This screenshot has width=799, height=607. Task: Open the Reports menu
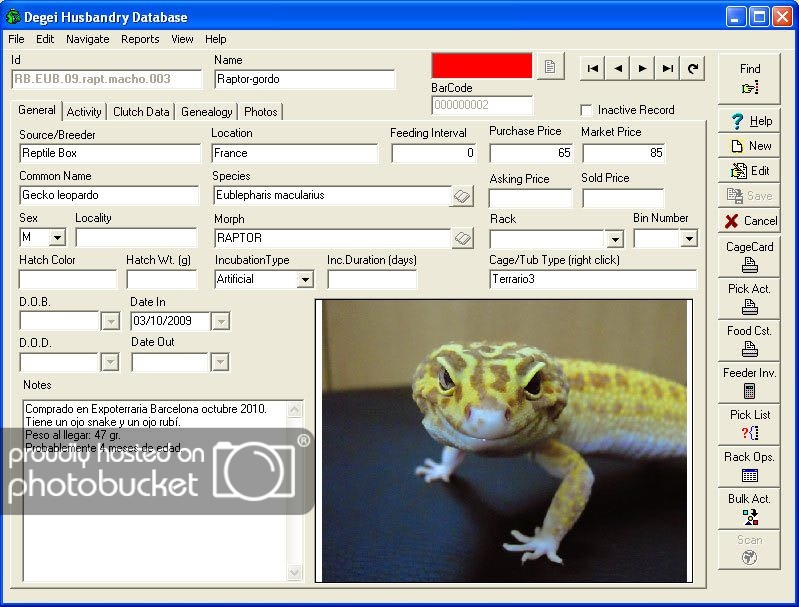click(x=140, y=39)
